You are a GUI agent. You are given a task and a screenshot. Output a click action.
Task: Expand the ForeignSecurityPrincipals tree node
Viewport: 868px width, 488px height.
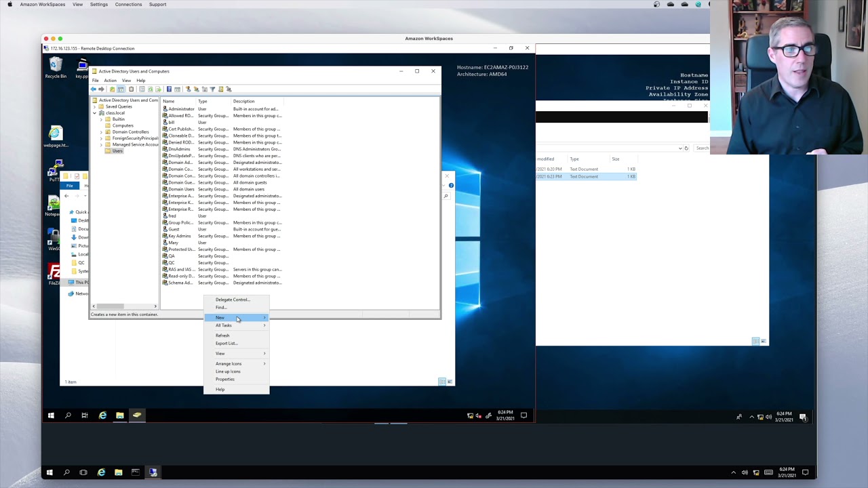point(101,138)
